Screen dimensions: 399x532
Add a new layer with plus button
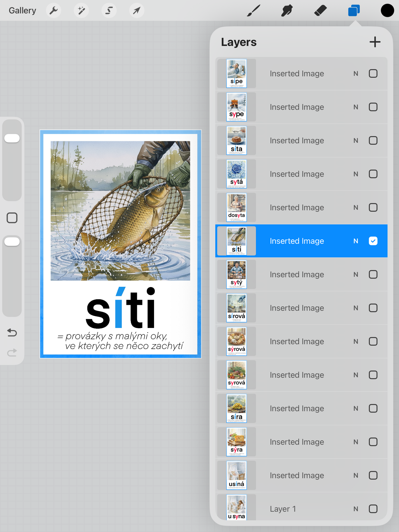pyautogui.click(x=375, y=42)
